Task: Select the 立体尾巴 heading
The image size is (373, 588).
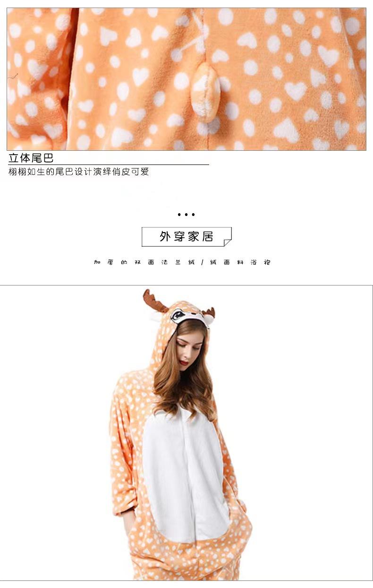Action: coord(31,158)
